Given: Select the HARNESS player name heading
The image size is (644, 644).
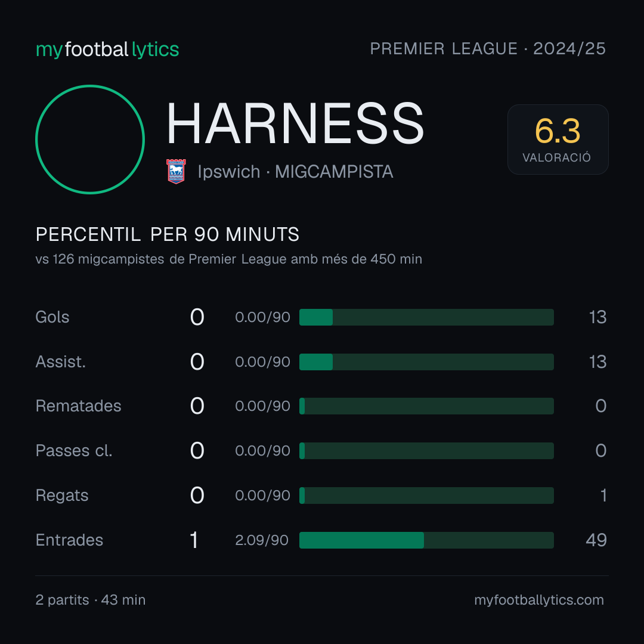Looking at the screenshot, I should [295, 123].
